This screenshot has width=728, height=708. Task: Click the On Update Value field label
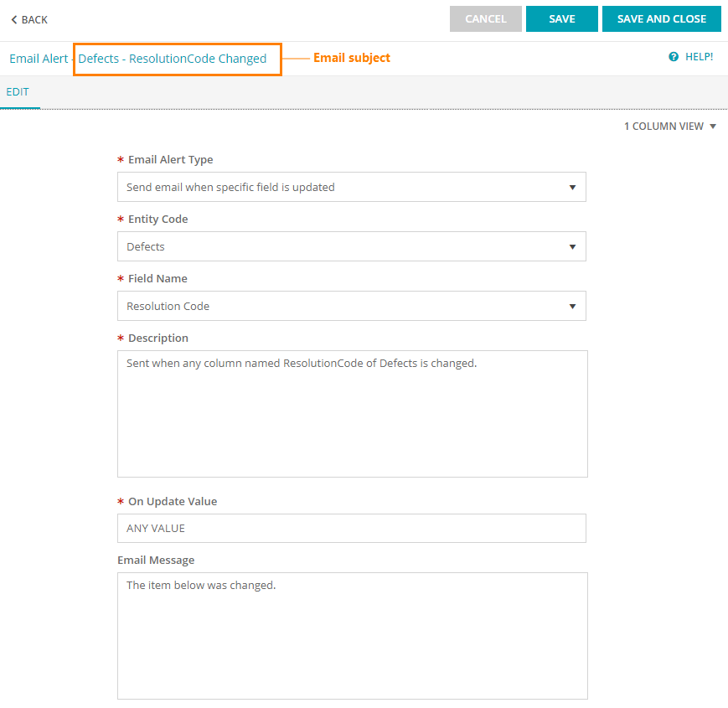(x=172, y=502)
